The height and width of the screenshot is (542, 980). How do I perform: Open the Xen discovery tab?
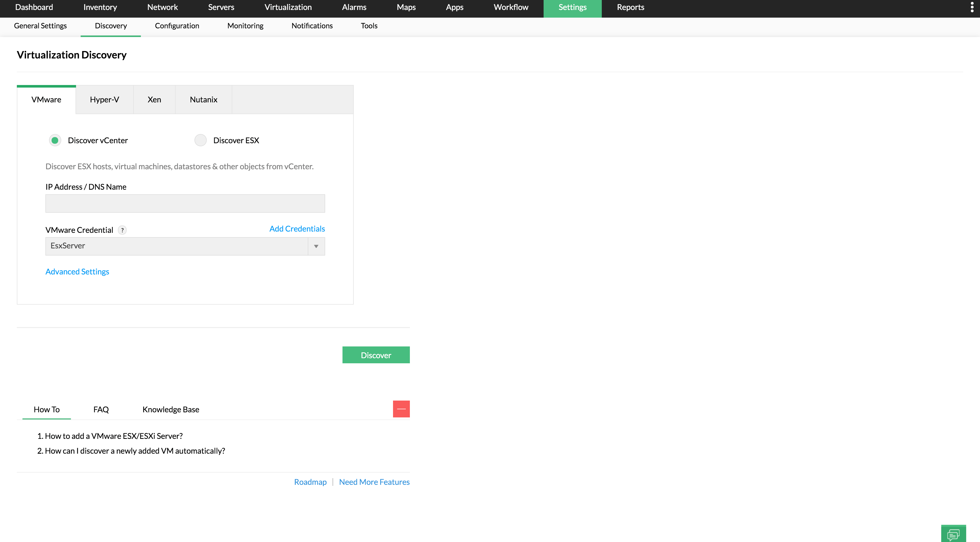pos(154,99)
